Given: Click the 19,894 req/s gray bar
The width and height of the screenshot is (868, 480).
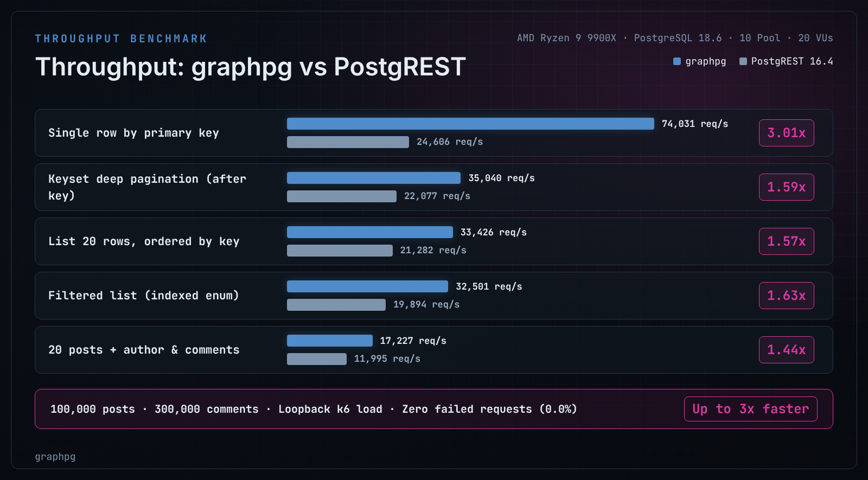Looking at the screenshot, I should pos(336,305).
